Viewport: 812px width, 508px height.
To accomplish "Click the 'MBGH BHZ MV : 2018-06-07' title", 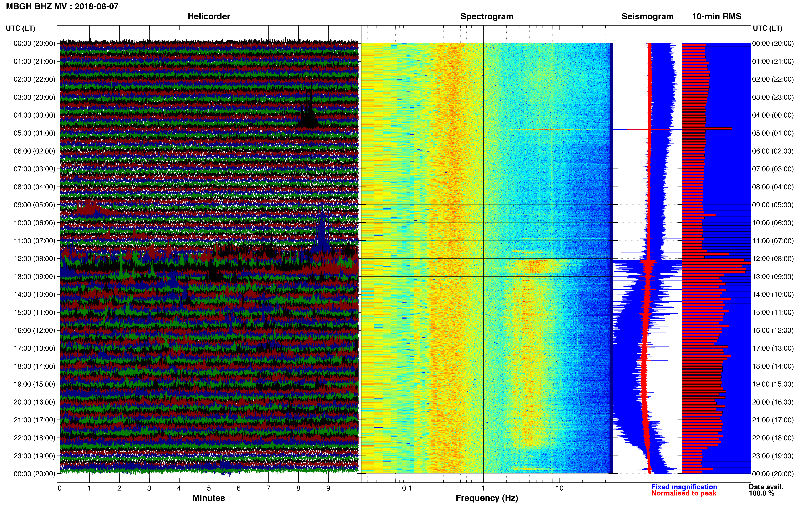I will [x=62, y=6].
